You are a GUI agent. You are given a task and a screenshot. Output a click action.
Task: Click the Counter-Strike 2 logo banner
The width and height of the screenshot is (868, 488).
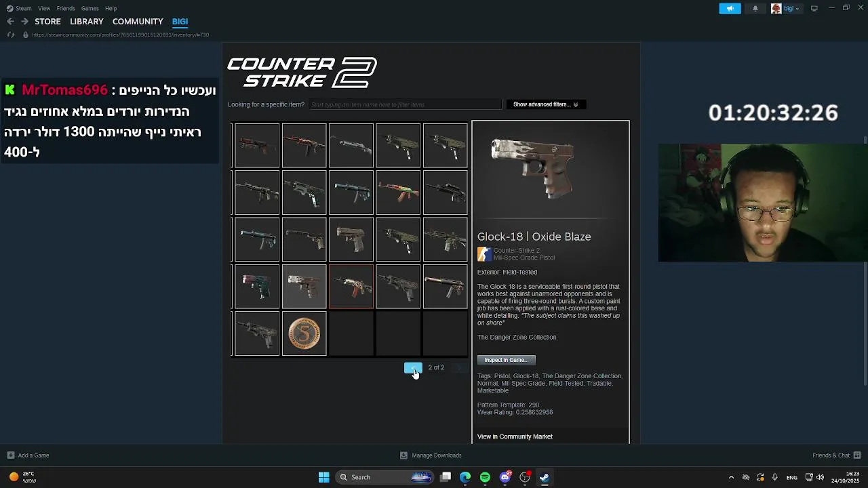pyautogui.click(x=302, y=73)
